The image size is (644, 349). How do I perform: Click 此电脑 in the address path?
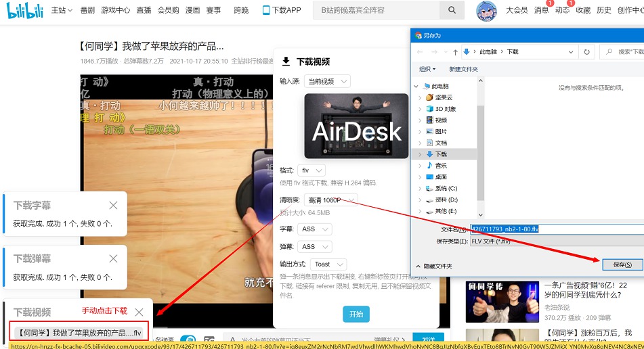[488, 51]
